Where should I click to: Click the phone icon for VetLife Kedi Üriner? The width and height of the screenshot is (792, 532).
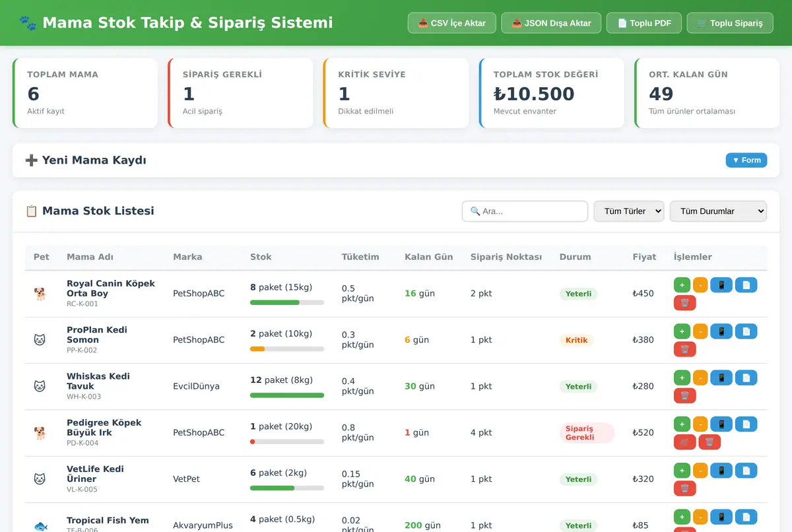(721, 471)
